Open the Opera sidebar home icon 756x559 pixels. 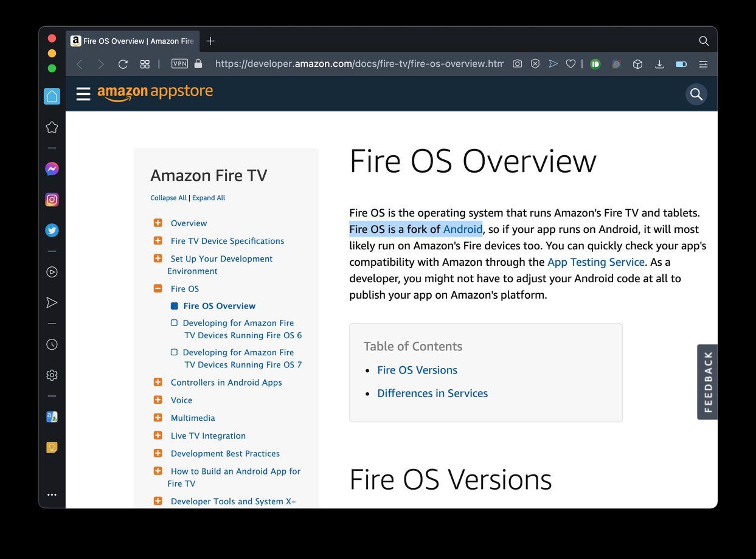pyautogui.click(x=52, y=96)
